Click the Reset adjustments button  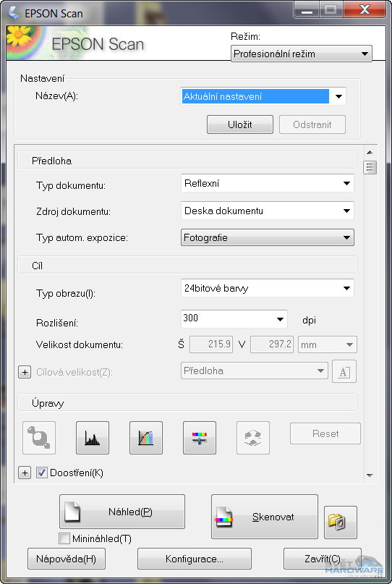[x=325, y=433]
